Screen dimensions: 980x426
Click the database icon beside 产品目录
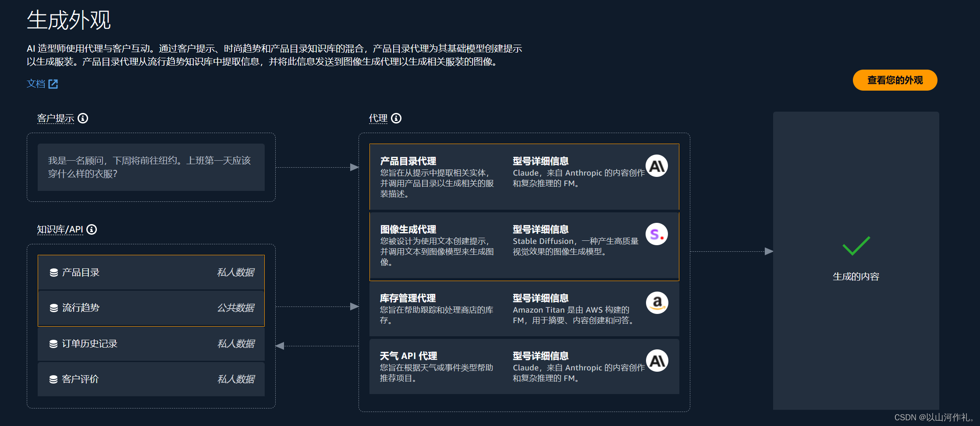[x=54, y=273]
